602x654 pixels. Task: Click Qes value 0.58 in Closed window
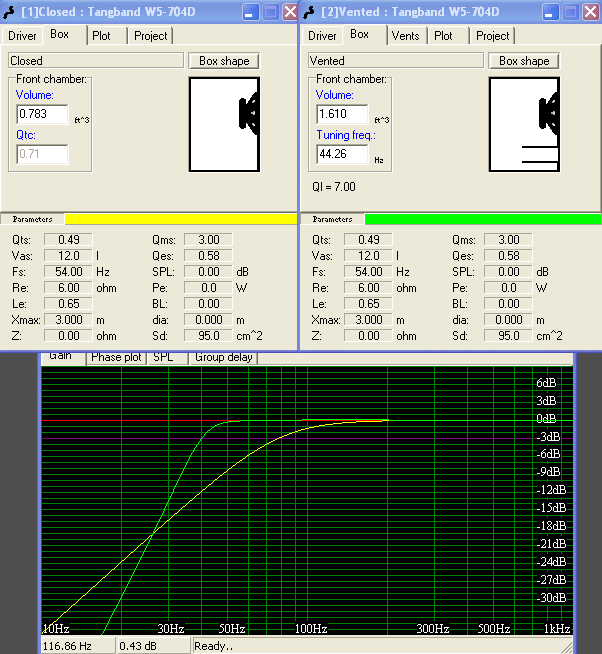pyautogui.click(x=208, y=256)
